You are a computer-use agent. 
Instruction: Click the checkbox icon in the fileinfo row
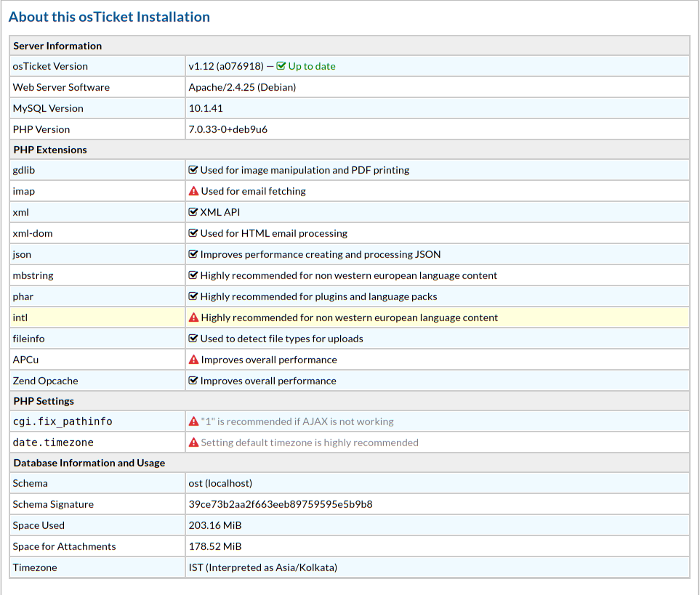click(193, 339)
